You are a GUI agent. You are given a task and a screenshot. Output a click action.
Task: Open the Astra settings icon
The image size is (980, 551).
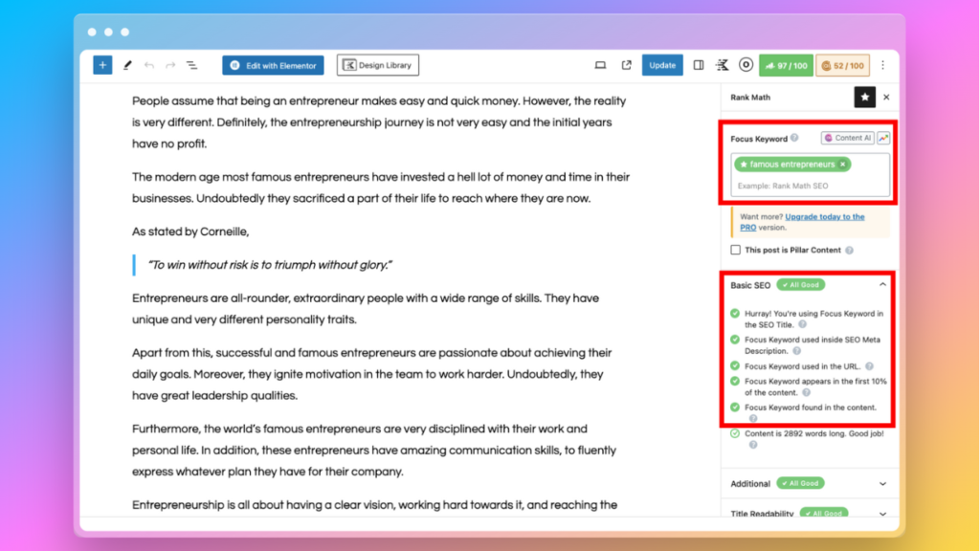click(722, 65)
